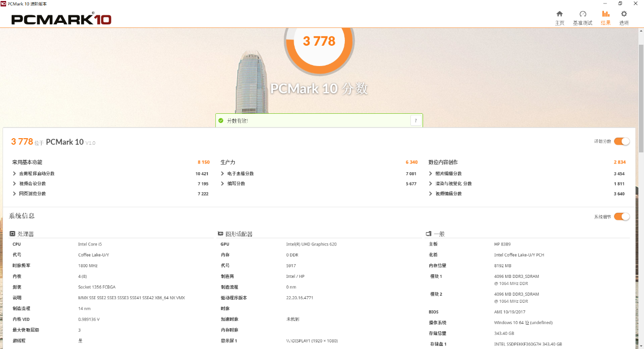Turn off the 详细分数 toggle

tap(622, 141)
